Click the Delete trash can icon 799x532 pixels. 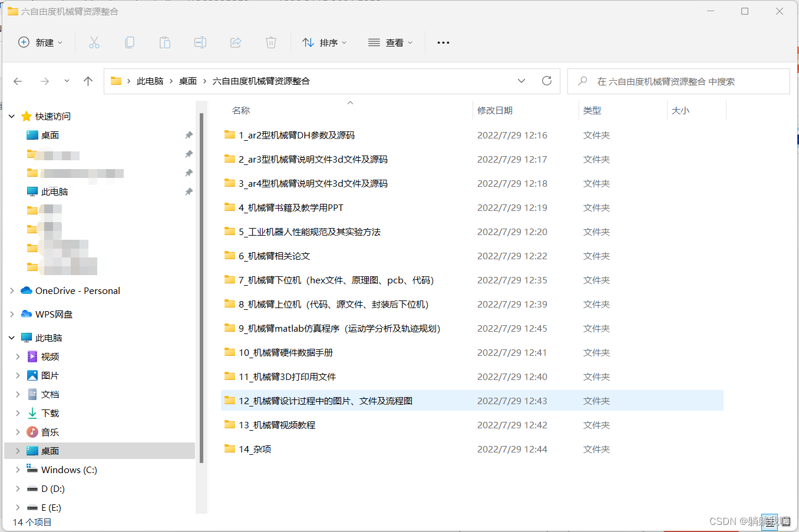pos(271,42)
